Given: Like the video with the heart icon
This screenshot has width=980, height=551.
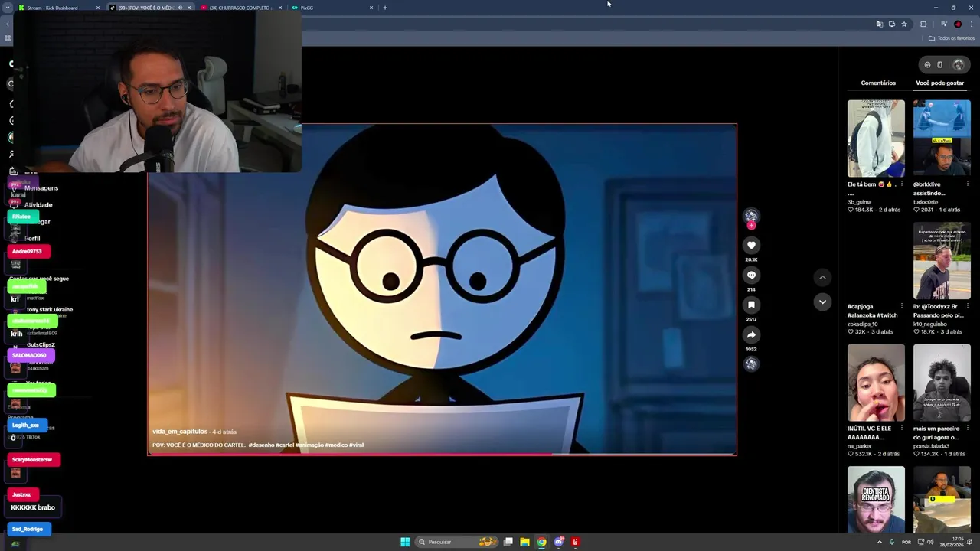Looking at the screenshot, I should (751, 245).
